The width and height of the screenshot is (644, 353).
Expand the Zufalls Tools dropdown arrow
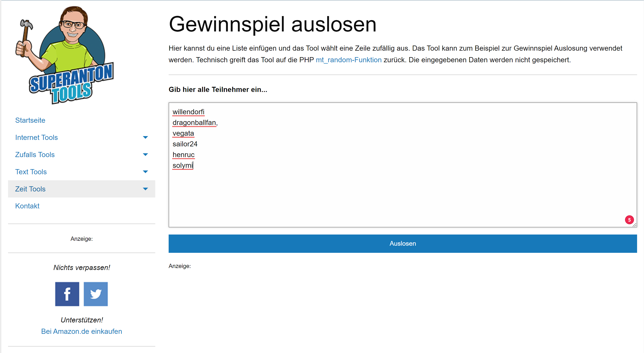145,154
